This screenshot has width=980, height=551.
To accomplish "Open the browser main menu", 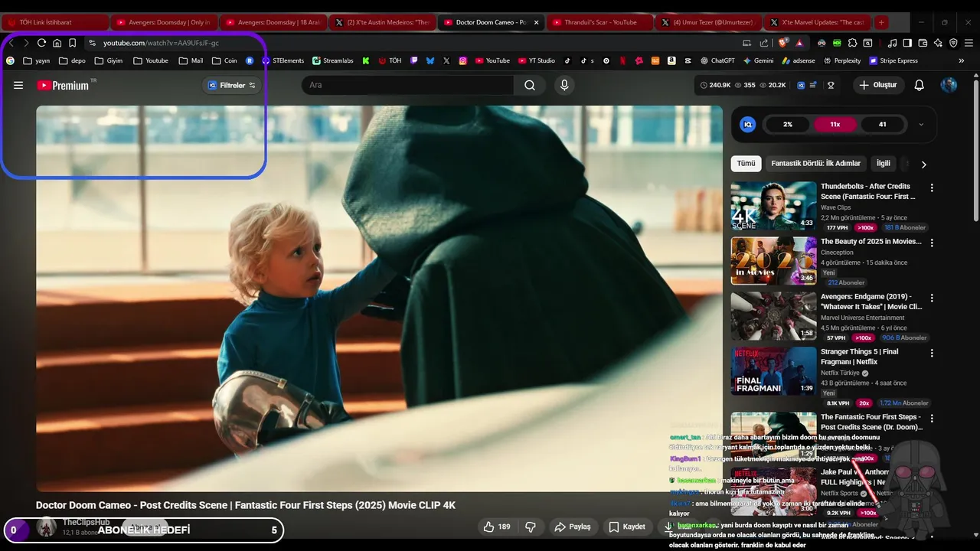I will 969,43.
